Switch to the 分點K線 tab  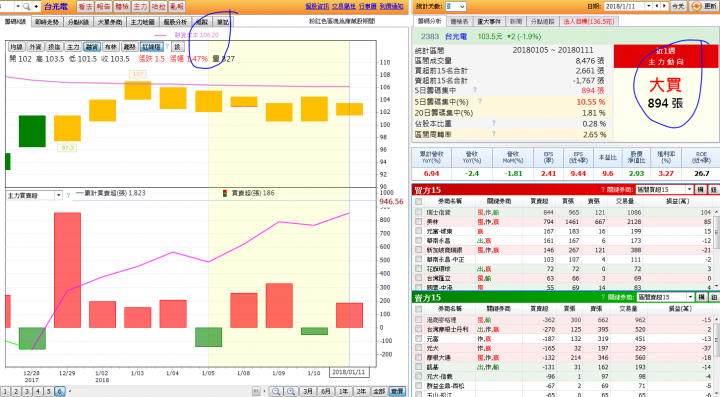pyautogui.click(x=79, y=22)
